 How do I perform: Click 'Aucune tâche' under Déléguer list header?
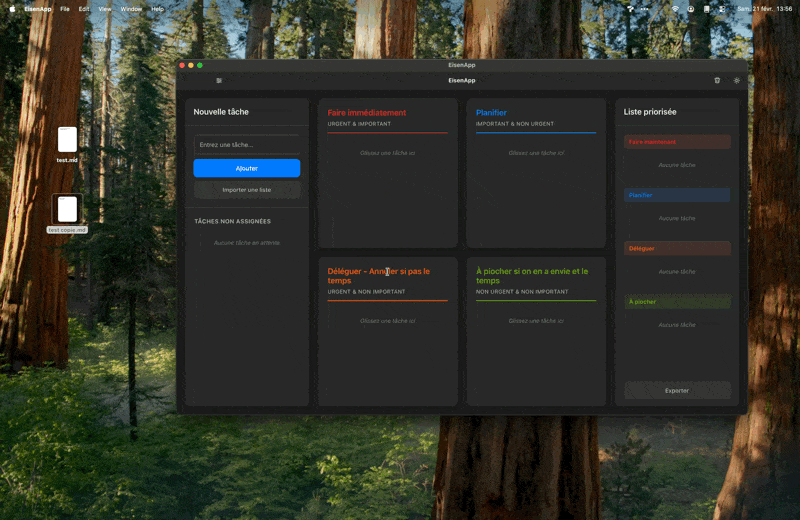[677, 272]
